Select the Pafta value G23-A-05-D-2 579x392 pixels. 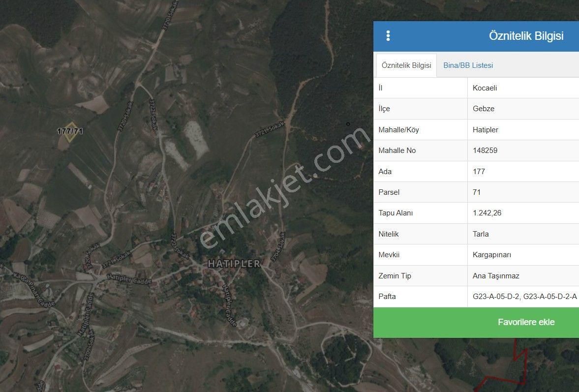tap(496, 297)
